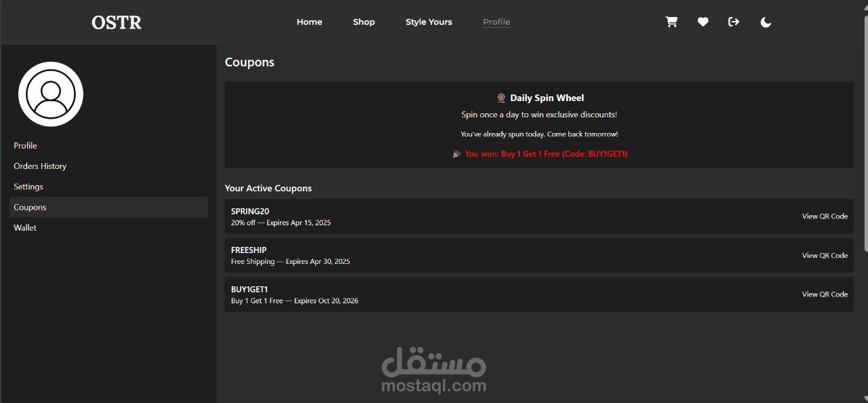This screenshot has width=868, height=403.
Task: Open the Shop menu item
Action: point(363,22)
